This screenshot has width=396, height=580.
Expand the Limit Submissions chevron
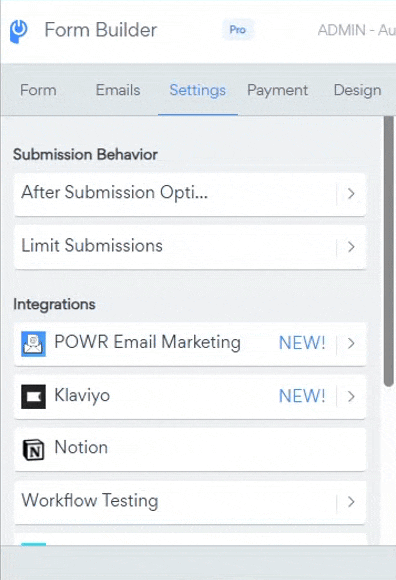351,247
